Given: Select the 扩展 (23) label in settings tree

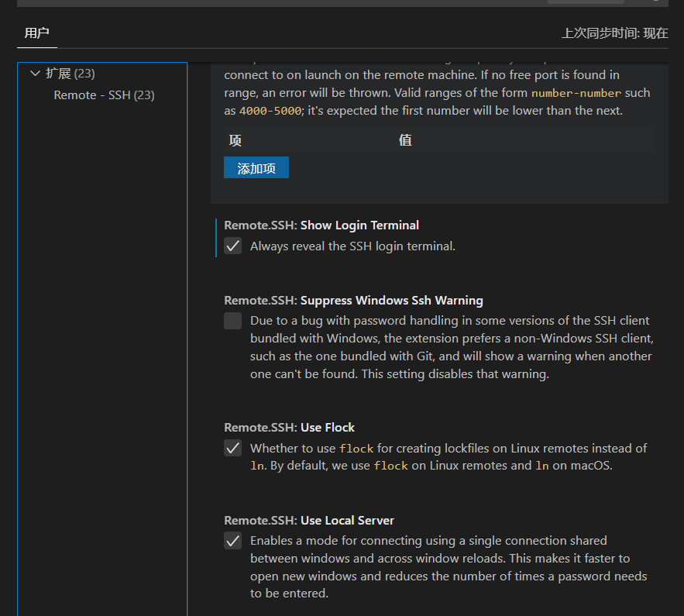Looking at the screenshot, I should click(x=70, y=74).
